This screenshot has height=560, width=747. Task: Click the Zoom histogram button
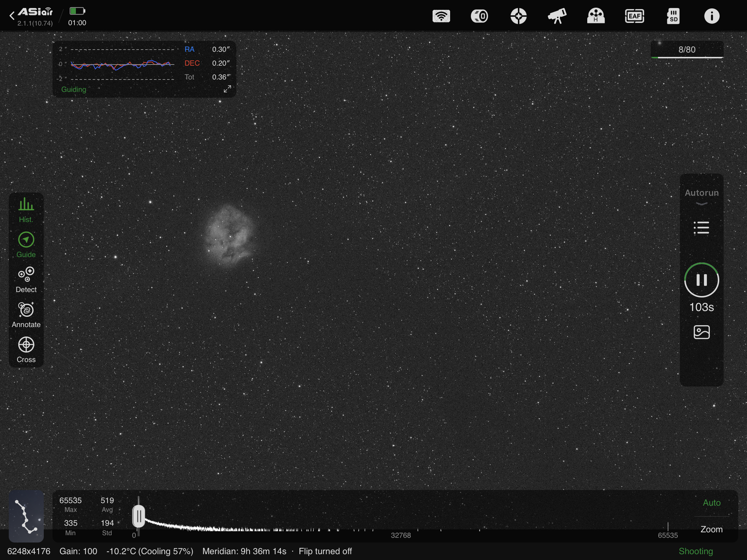[x=712, y=529]
